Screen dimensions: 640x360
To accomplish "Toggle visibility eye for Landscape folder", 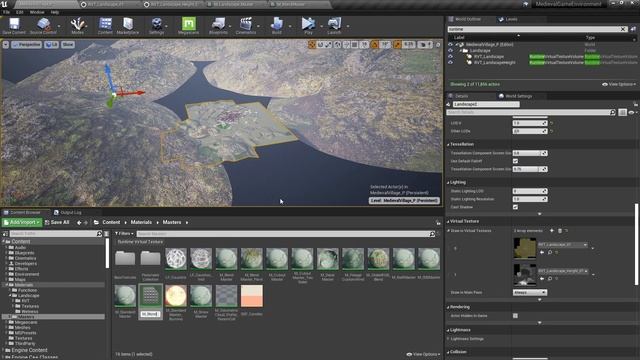I will point(450,51).
